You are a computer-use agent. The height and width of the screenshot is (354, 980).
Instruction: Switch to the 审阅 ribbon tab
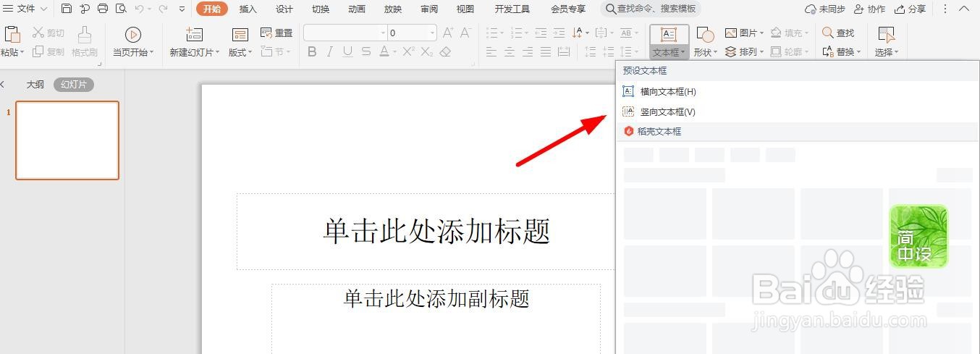pos(429,9)
